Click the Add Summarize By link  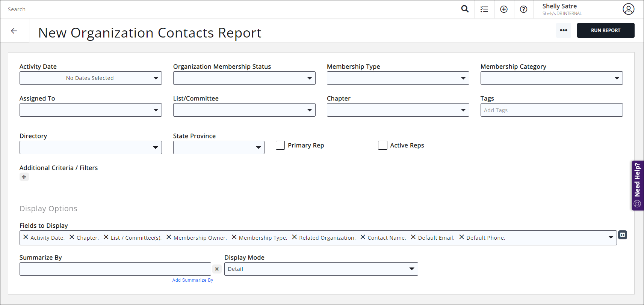coord(192,280)
